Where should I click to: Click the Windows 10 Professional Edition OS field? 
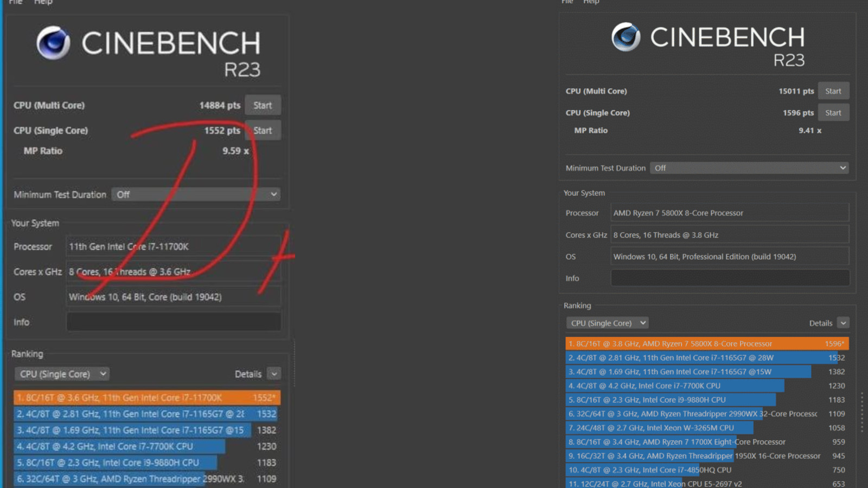pyautogui.click(x=730, y=256)
